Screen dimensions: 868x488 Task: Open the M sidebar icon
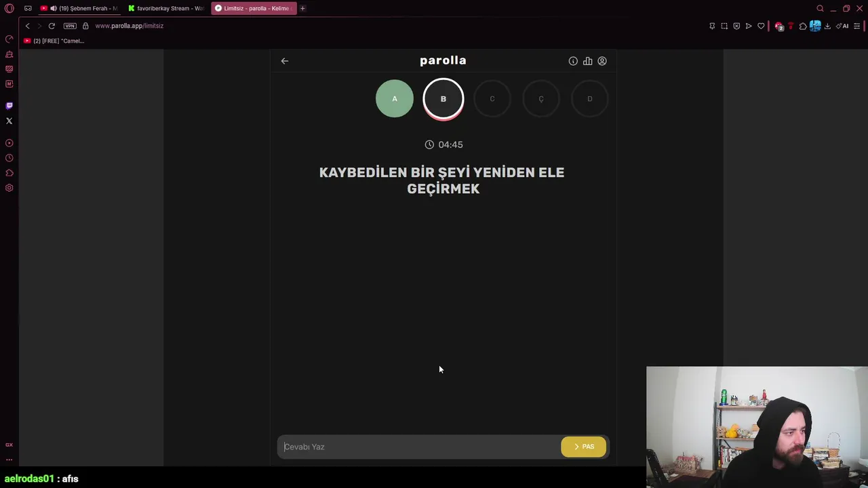[x=9, y=84]
